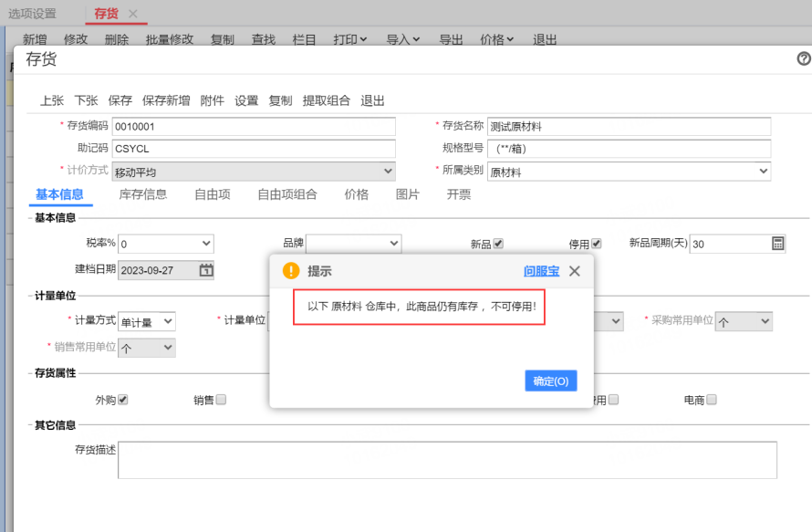Click the help question mark icon
The height and width of the screenshot is (532, 812).
pyautogui.click(x=803, y=59)
